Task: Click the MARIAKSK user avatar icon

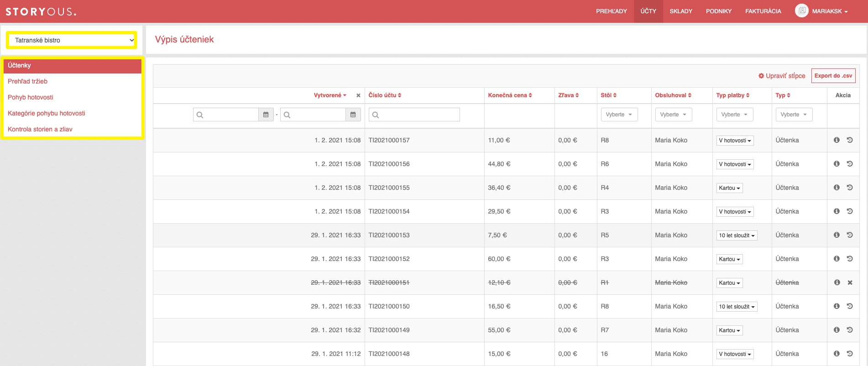Action: tap(802, 11)
